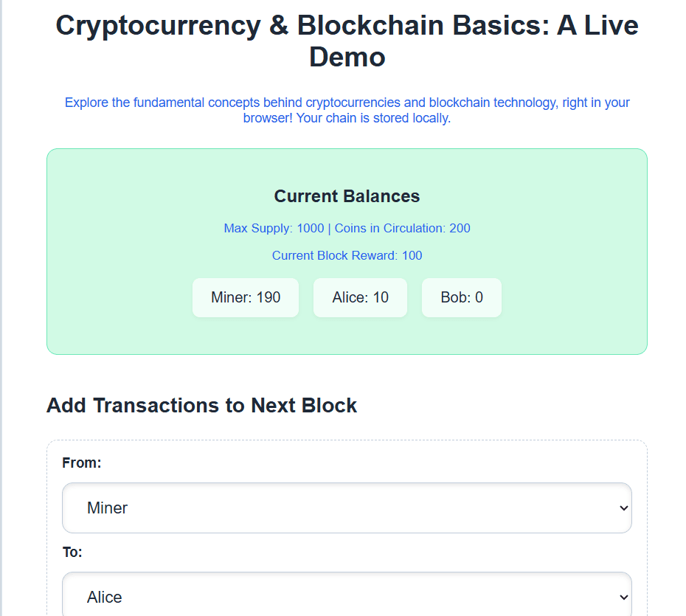Click the chevron arrow on the Alice select
Viewport: 686px width, 616px height.
(623, 597)
